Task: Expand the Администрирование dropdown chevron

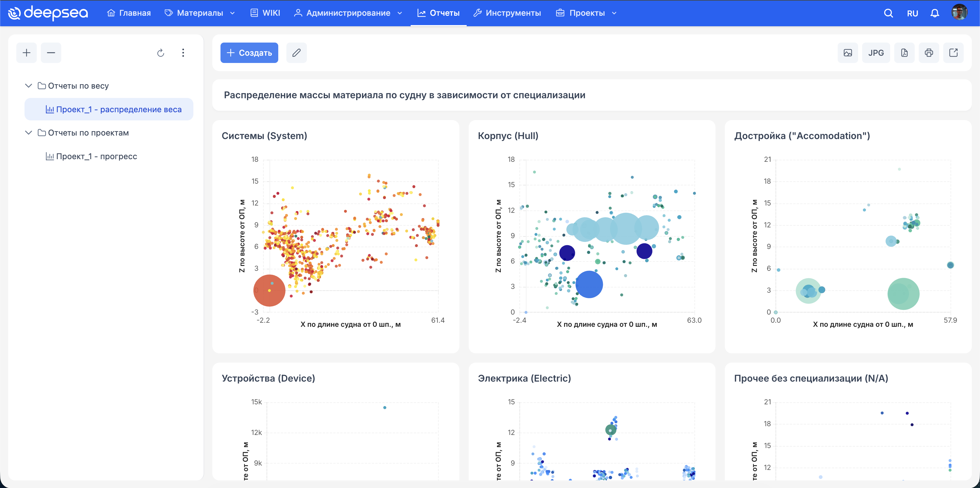Action: pos(400,13)
